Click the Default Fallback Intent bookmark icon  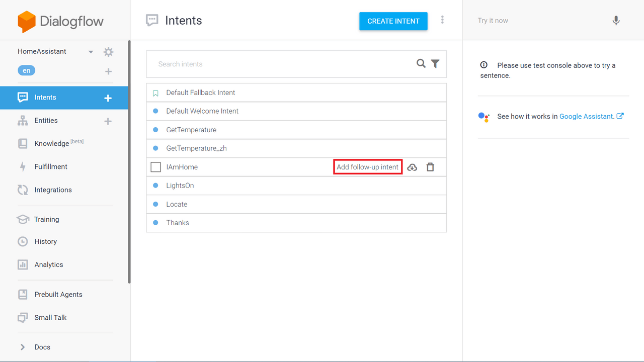(x=155, y=93)
